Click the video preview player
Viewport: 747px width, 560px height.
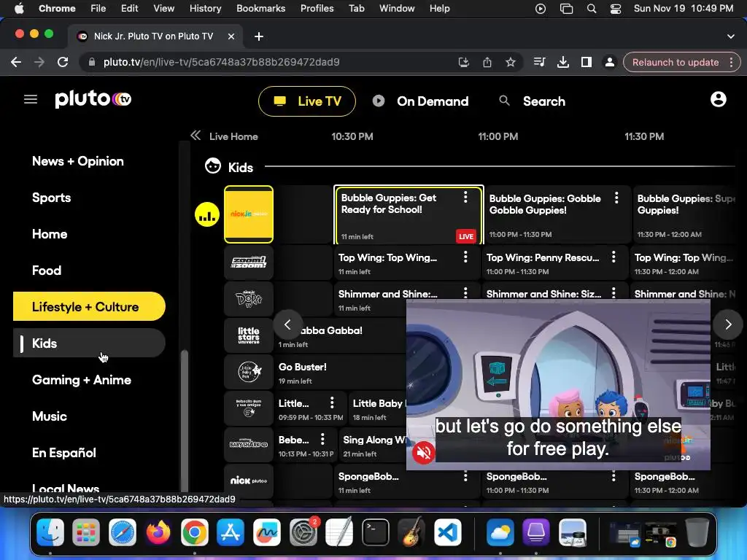click(x=558, y=385)
